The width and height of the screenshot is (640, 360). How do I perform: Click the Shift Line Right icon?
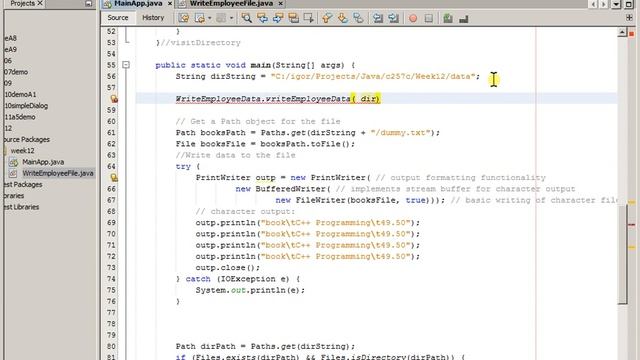point(393,18)
